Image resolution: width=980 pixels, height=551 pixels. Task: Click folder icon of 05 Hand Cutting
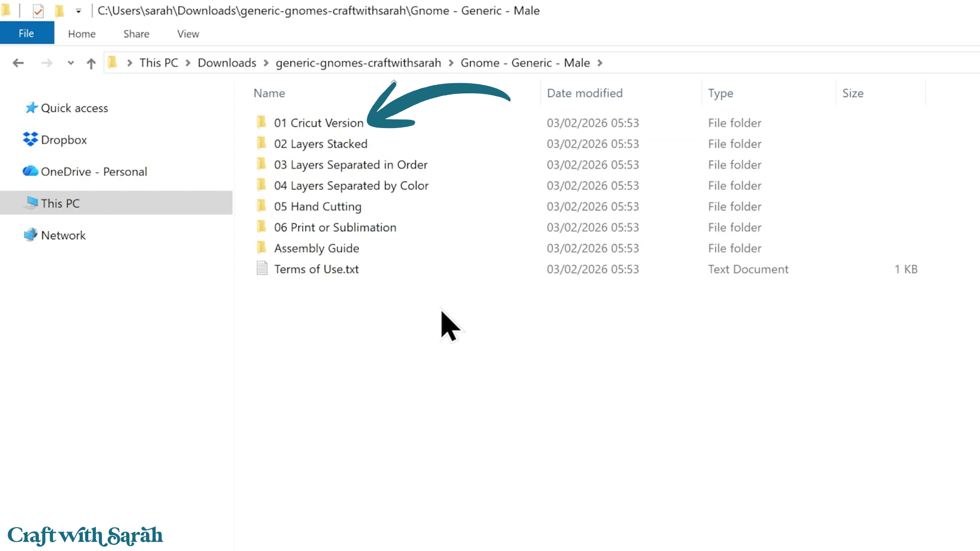(261, 206)
